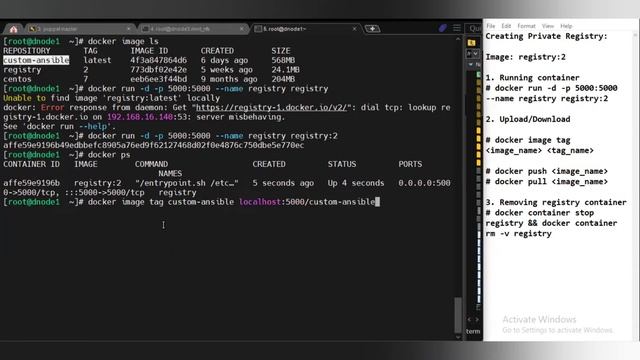Click '1. Running container' line in Notepad
640x360 pixels.
(x=532, y=78)
